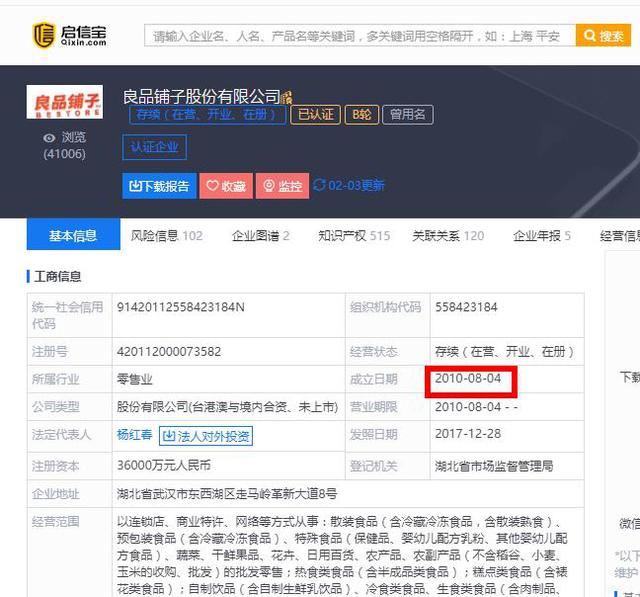Click the 营业期限 value 2010-08-04 - -
The height and width of the screenshot is (597, 640).
tap(476, 407)
